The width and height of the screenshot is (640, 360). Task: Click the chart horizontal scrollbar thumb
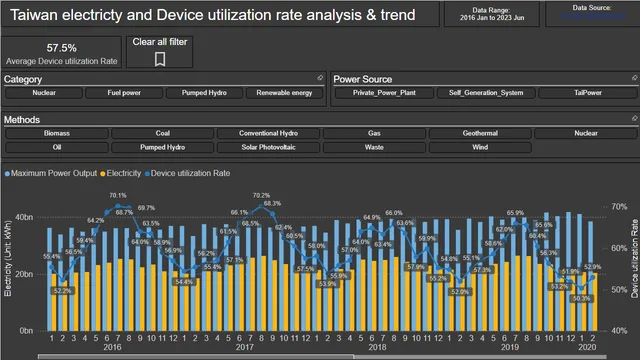coord(196,357)
